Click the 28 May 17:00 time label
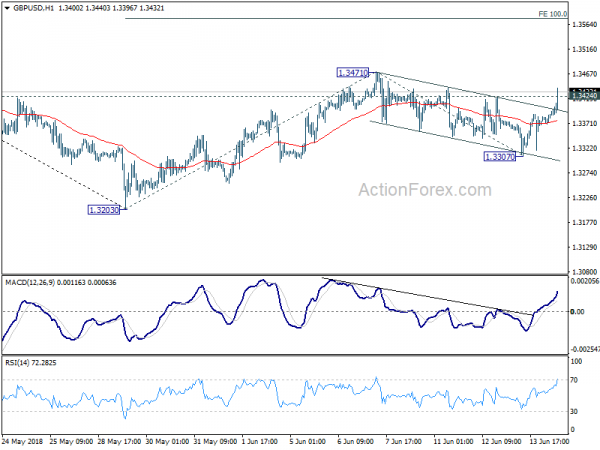600x450 pixels. click(x=119, y=441)
